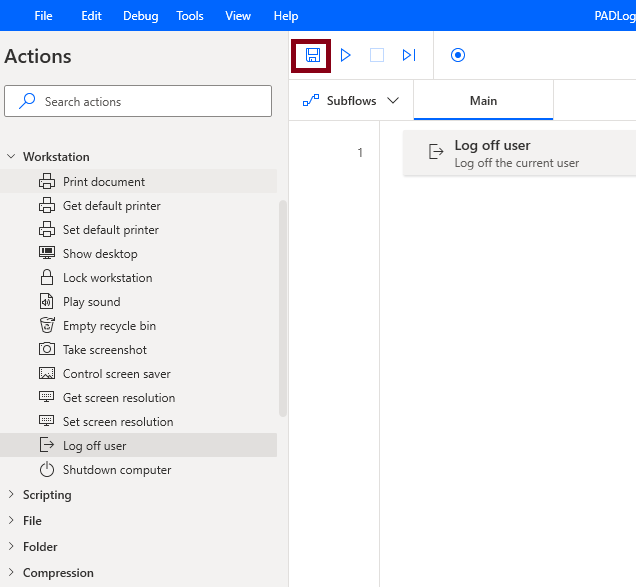Switch to the Main subflow tab
This screenshot has height=587, width=636.
[x=483, y=100]
